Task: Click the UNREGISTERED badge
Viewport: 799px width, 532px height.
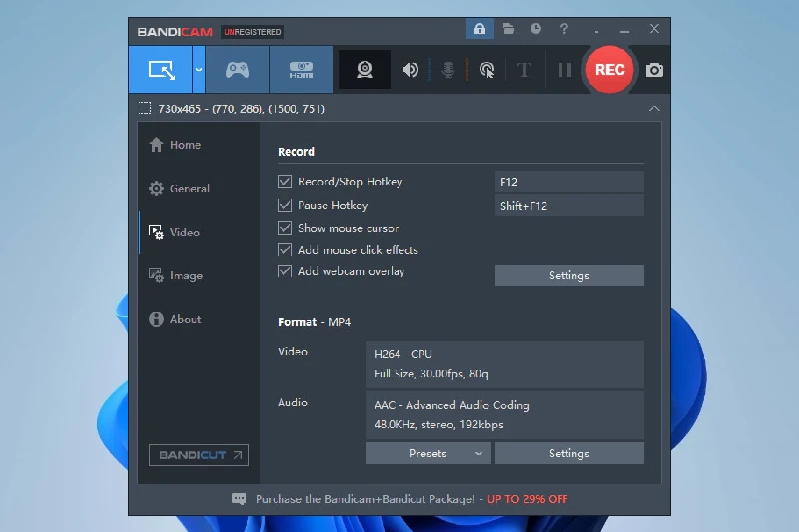Action: [253, 32]
